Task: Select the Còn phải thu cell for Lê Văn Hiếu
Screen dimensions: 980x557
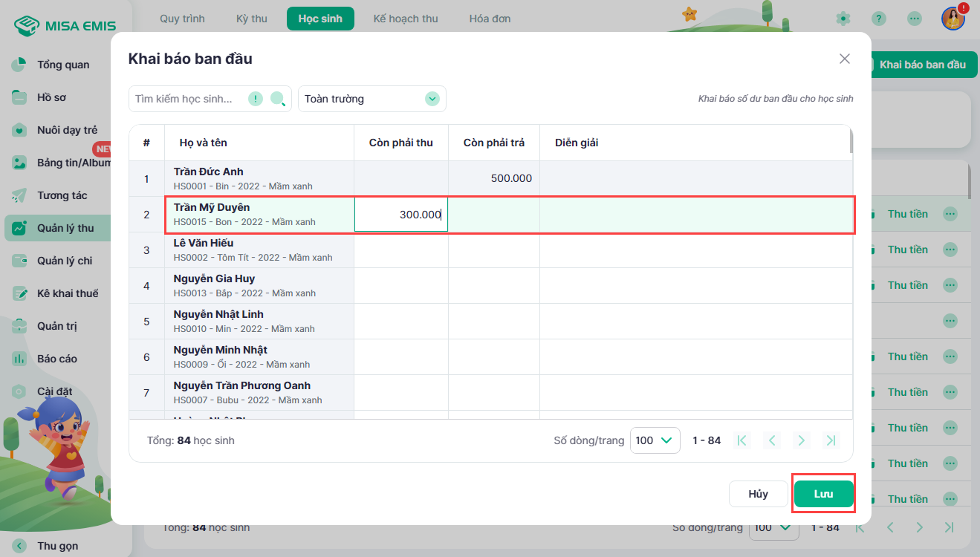Action: coord(400,250)
